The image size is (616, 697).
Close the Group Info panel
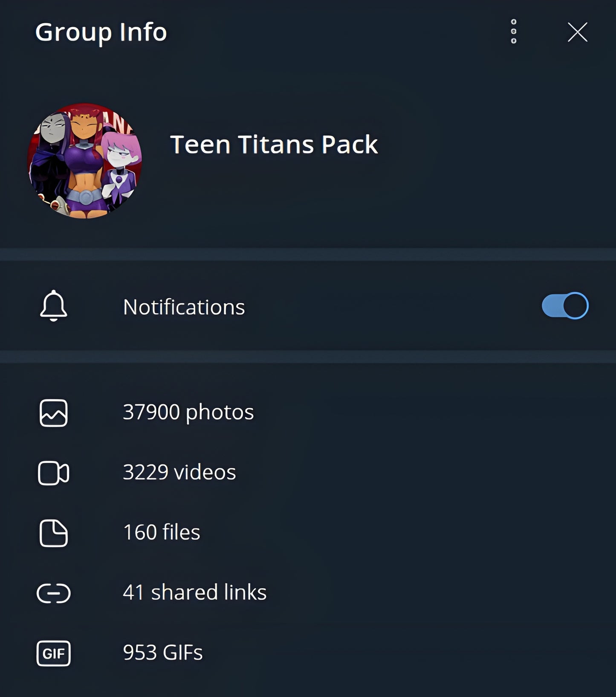click(577, 32)
